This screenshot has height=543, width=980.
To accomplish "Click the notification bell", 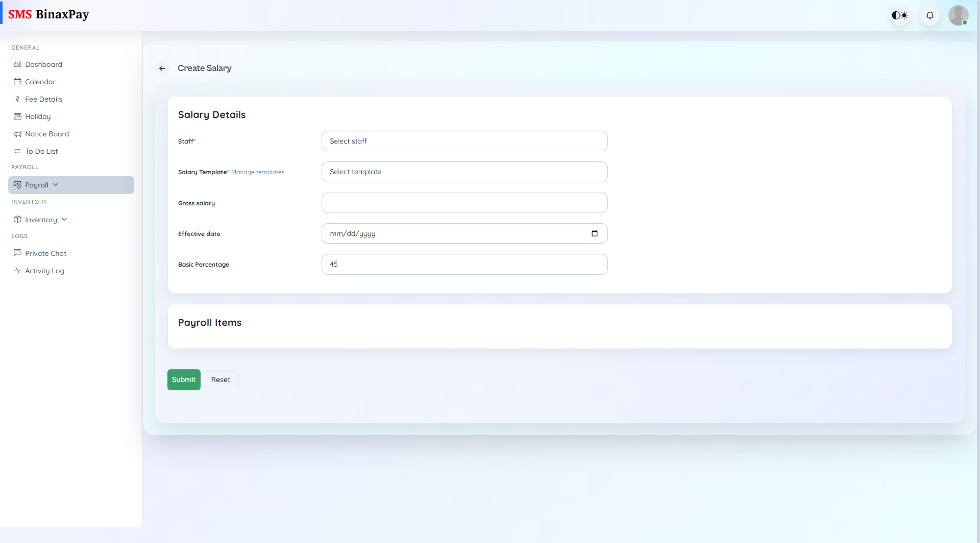I will tap(929, 15).
